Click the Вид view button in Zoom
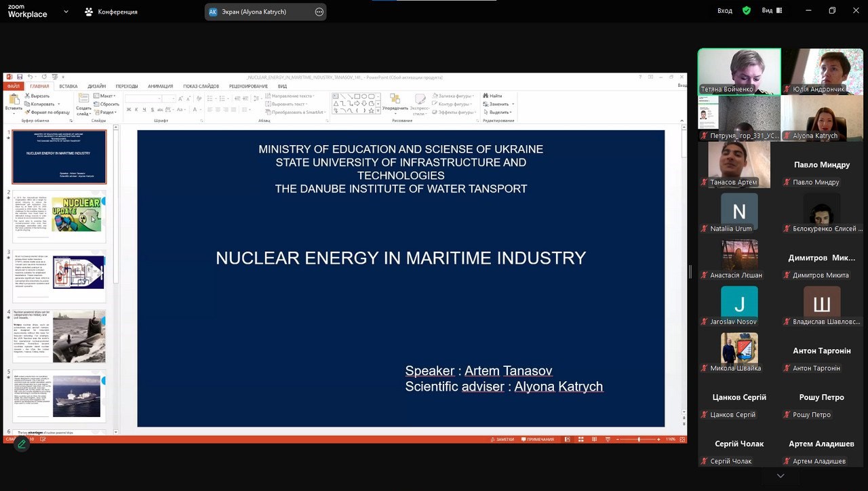868x491 pixels. [772, 11]
